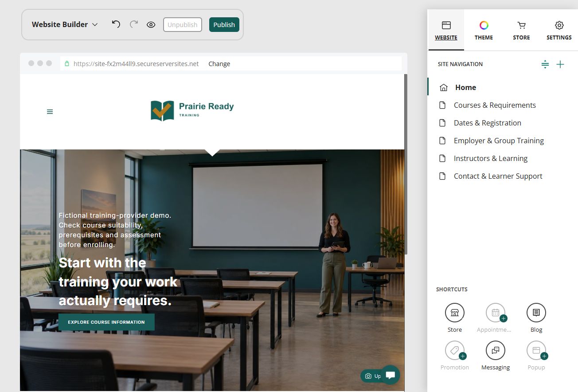The height and width of the screenshot is (392, 578).
Task: Open the Messaging shortcut icon
Action: pos(496,350)
